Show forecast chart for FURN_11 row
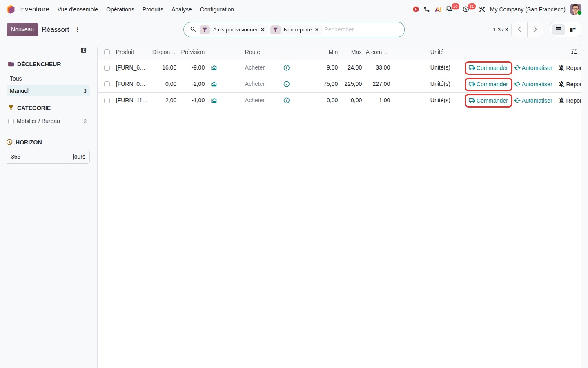The width and height of the screenshot is (588, 368). tap(214, 101)
